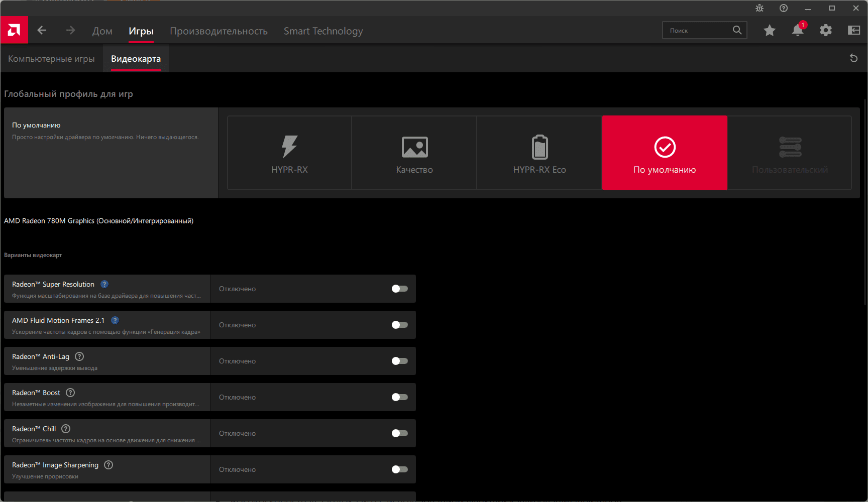Click the Поиск search field
The height and width of the screenshot is (502, 868).
(705, 30)
